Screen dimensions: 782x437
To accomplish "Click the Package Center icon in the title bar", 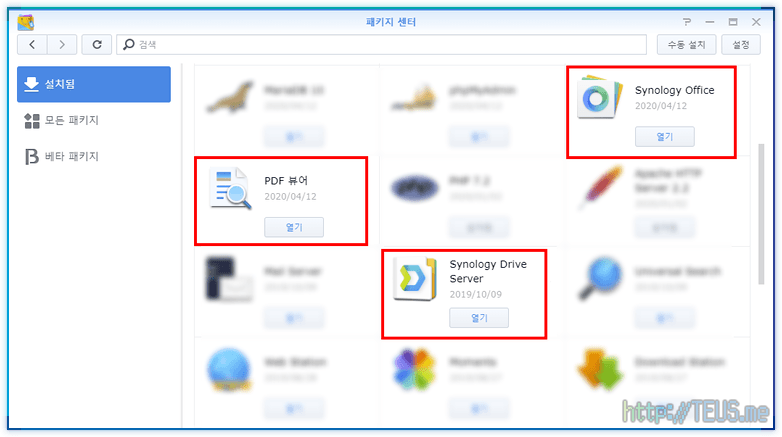I will [26, 22].
